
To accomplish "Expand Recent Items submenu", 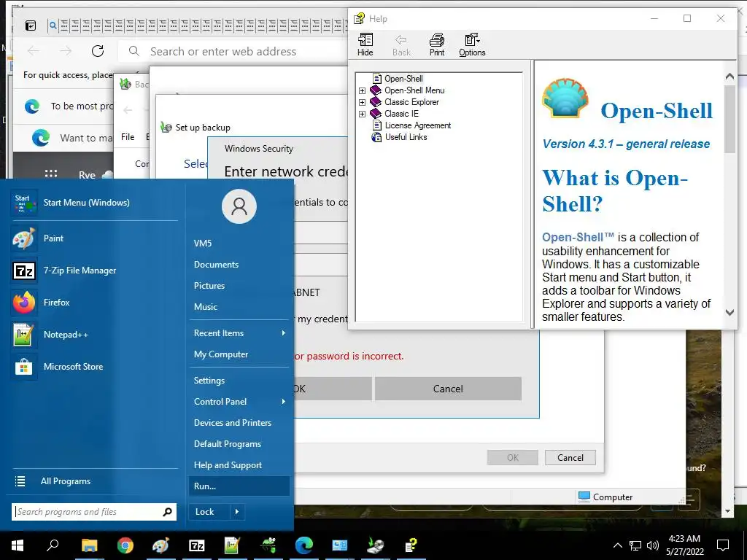I will pyautogui.click(x=239, y=332).
